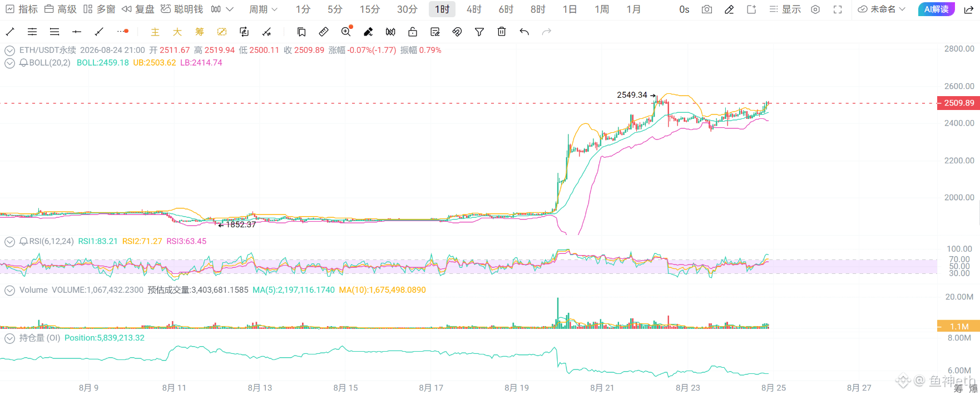Open the 指标 indicators panel
980x395 pixels.
pyautogui.click(x=22, y=9)
